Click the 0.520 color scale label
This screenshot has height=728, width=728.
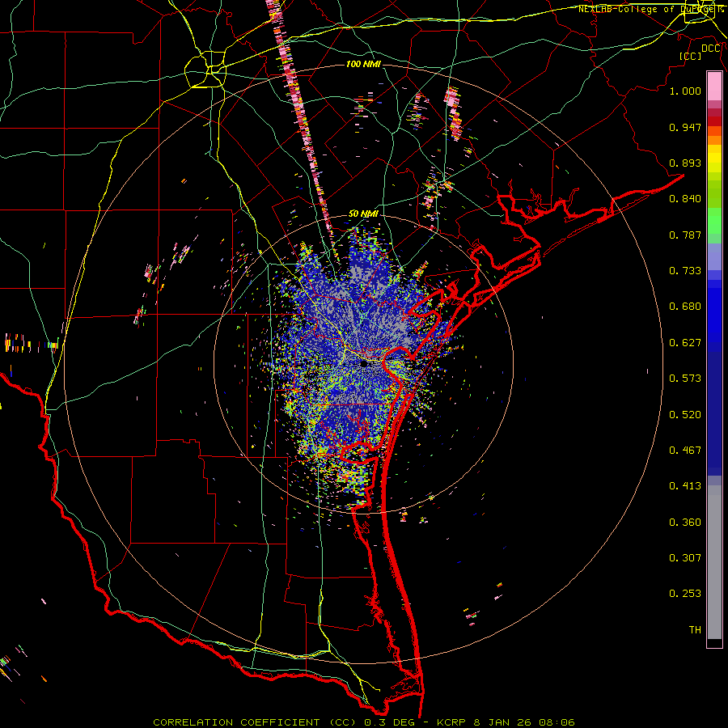coord(685,415)
